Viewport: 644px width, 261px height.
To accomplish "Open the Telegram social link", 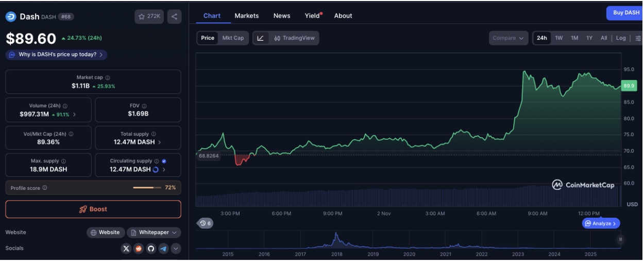I will [x=163, y=249].
